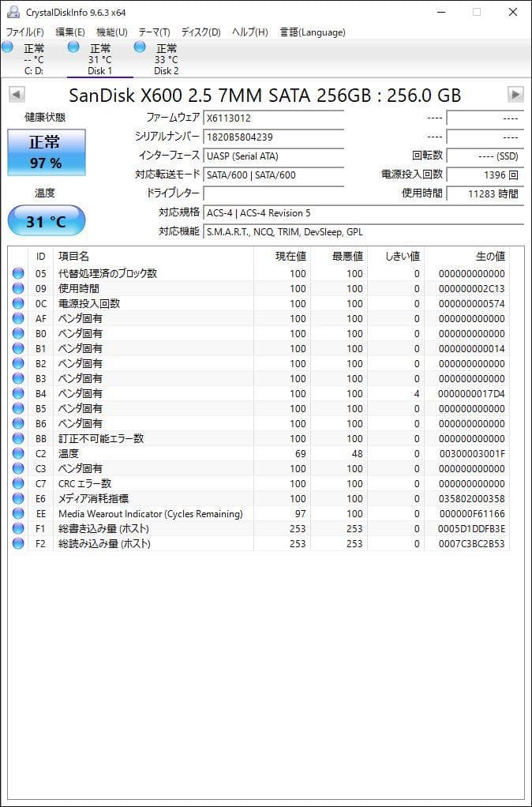532x807 pixels.
Task: Select the Disk 2 tab
Action: pyautogui.click(x=167, y=59)
